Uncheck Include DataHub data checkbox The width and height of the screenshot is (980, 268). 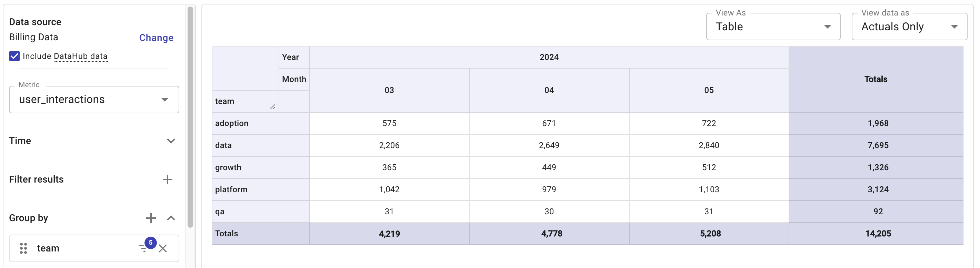(x=14, y=56)
